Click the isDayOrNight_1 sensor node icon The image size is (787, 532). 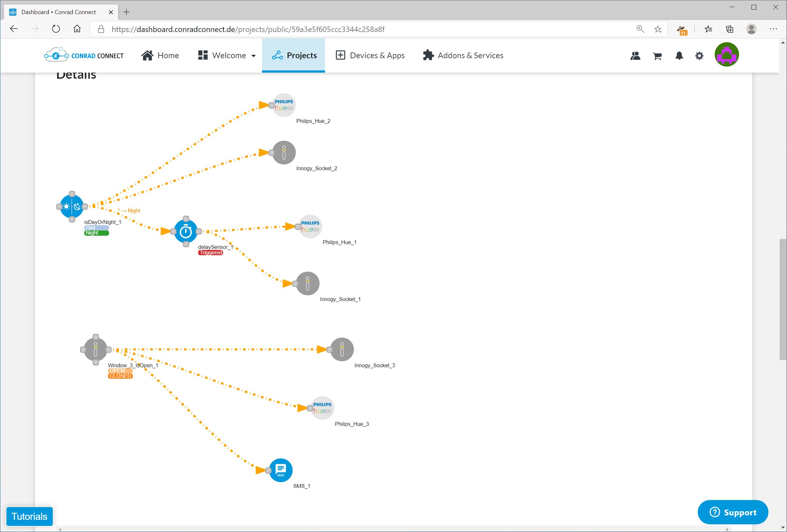click(72, 207)
